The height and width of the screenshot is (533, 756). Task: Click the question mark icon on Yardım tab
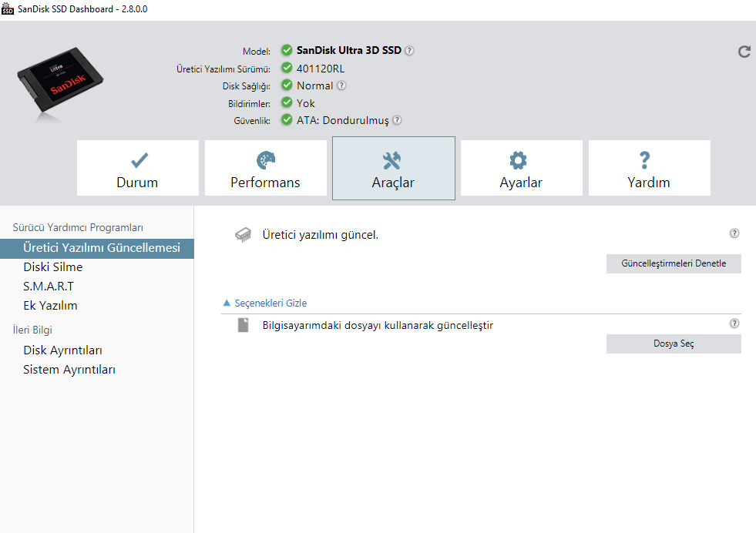644,160
